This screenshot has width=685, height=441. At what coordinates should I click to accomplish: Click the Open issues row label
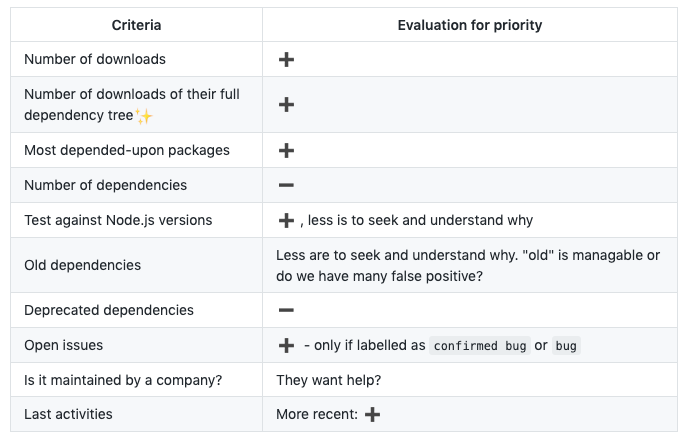(x=63, y=345)
